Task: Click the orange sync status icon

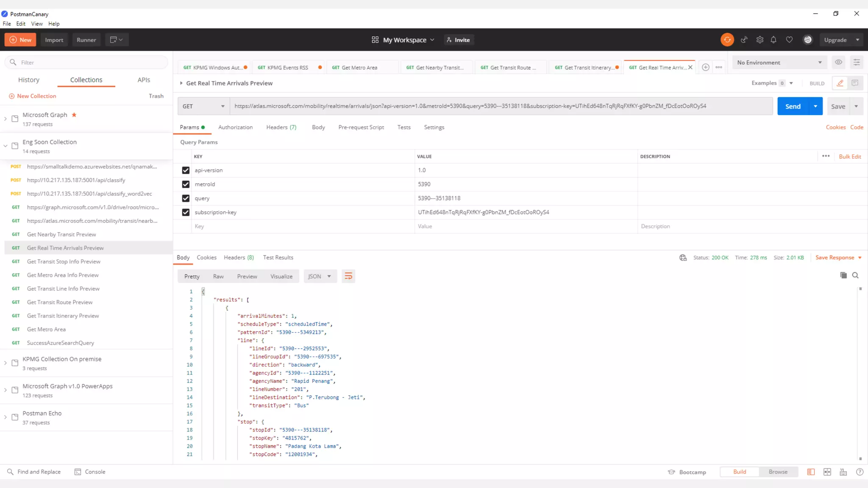Action: pyautogui.click(x=727, y=40)
